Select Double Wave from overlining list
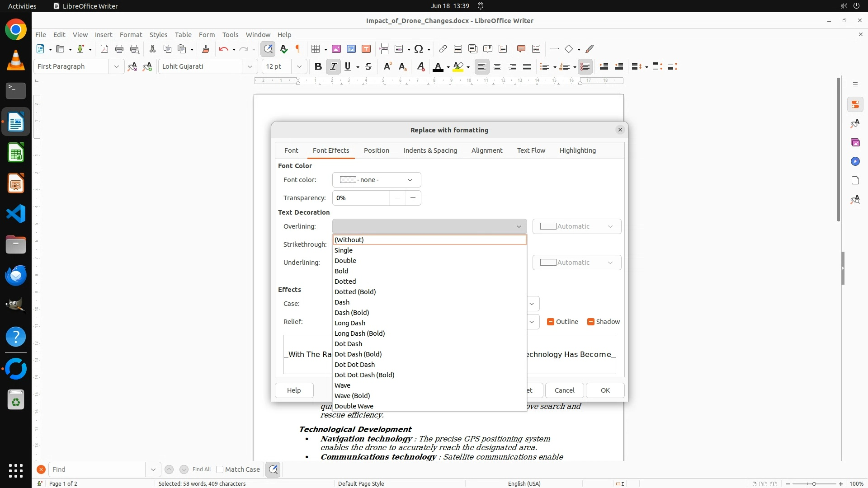The width and height of the screenshot is (868, 488). (354, 406)
